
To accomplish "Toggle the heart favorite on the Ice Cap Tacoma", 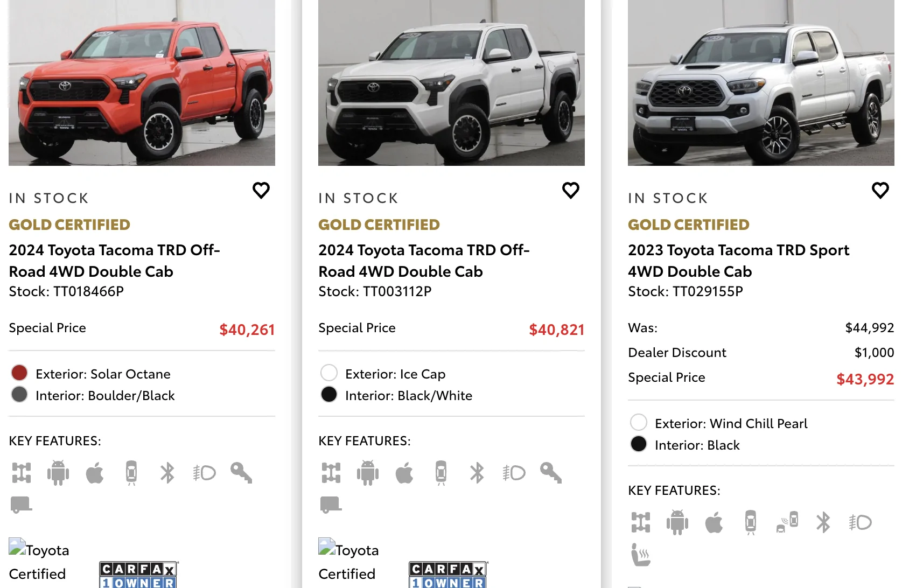I will point(571,190).
